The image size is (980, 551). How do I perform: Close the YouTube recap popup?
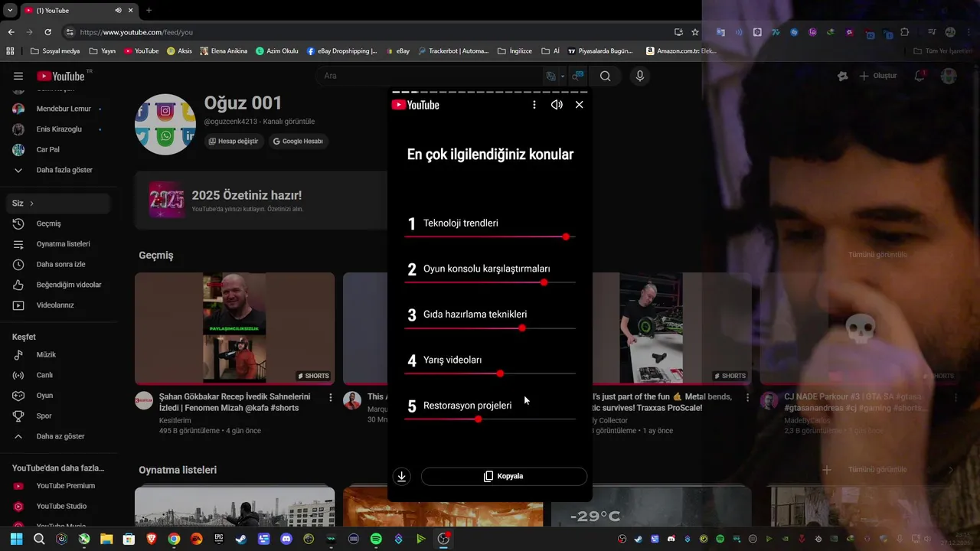(x=579, y=105)
